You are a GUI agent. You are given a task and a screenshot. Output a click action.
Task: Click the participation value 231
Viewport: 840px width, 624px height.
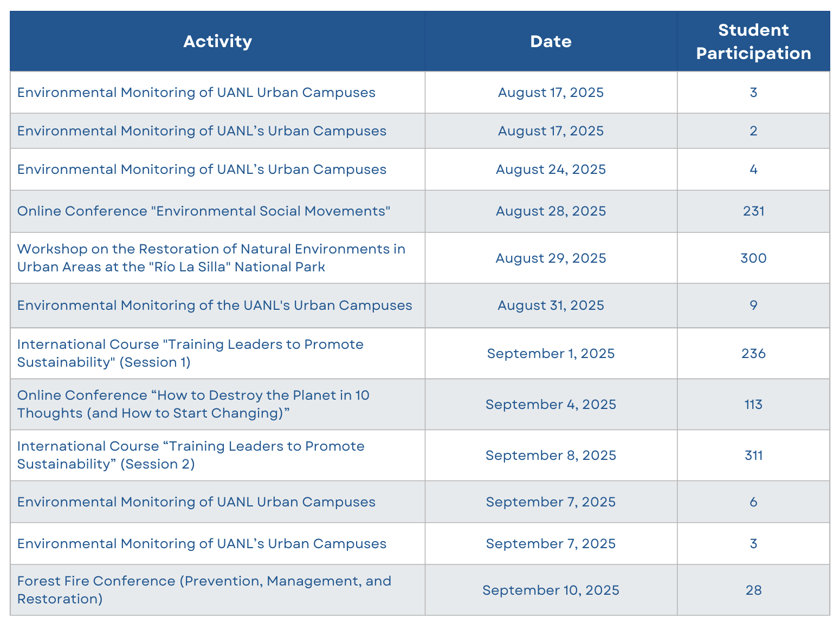tap(753, 211)
